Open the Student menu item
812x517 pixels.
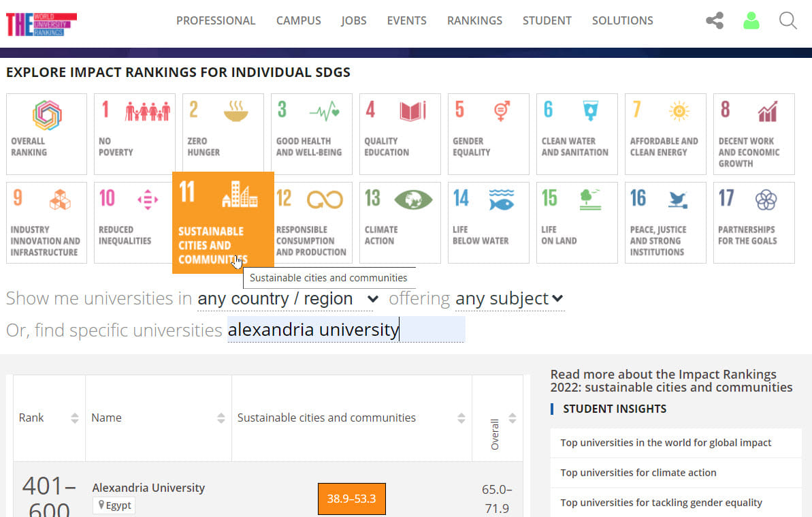tap(547, 20)
